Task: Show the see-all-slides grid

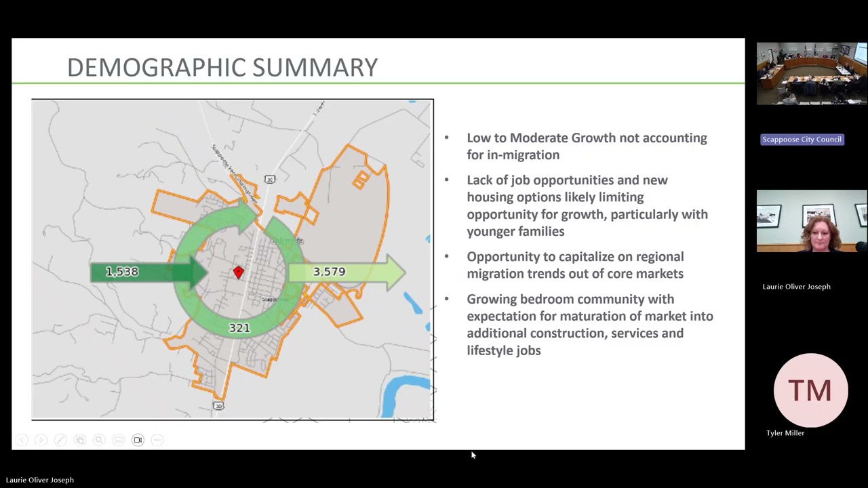Action: (x=79, y=440)
